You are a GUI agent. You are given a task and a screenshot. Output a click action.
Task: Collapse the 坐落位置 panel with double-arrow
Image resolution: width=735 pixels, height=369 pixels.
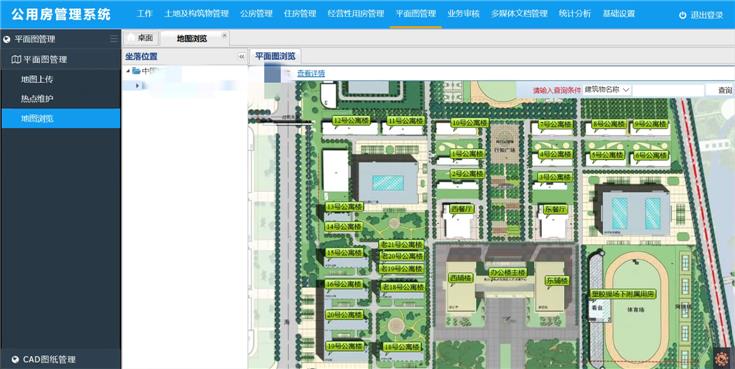(242, 56)
